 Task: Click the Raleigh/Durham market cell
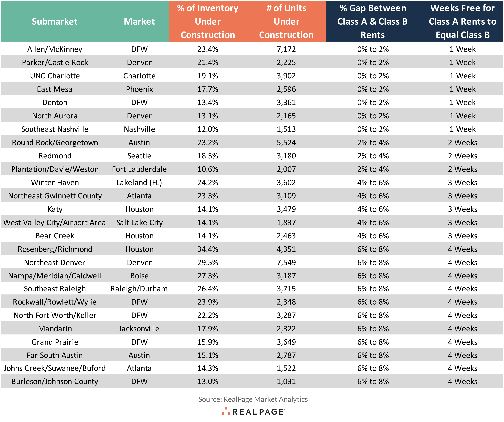[x=139, y=289]
